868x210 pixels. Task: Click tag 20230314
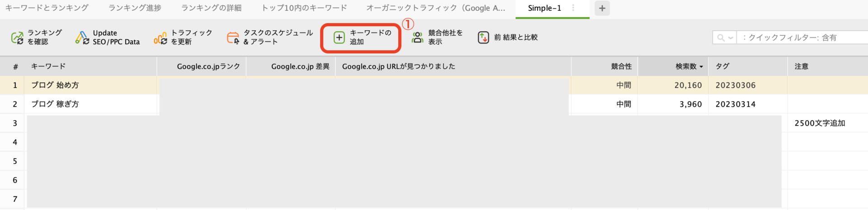tap(736, 104)
